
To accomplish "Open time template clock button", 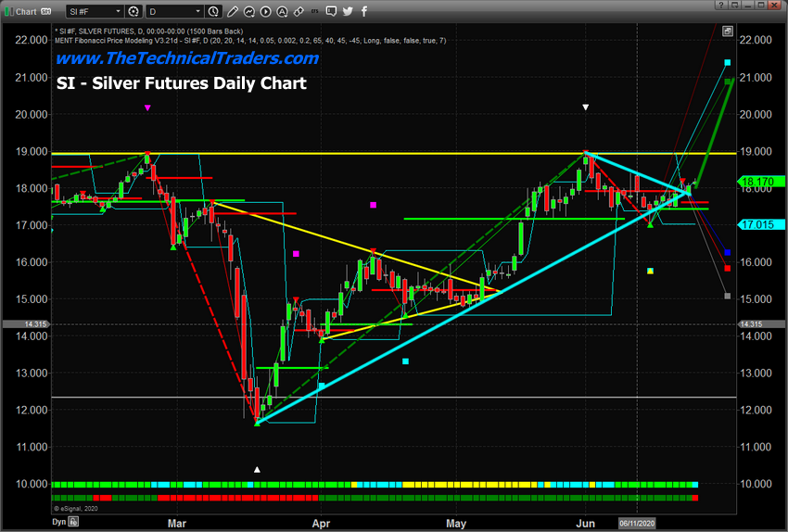I will [x=213, y=11].
